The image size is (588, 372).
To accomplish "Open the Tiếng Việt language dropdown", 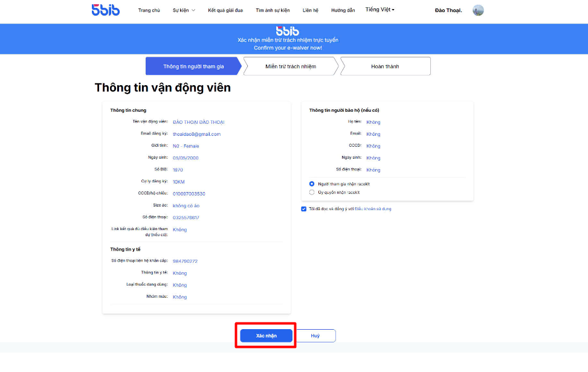I will (380, 10).
